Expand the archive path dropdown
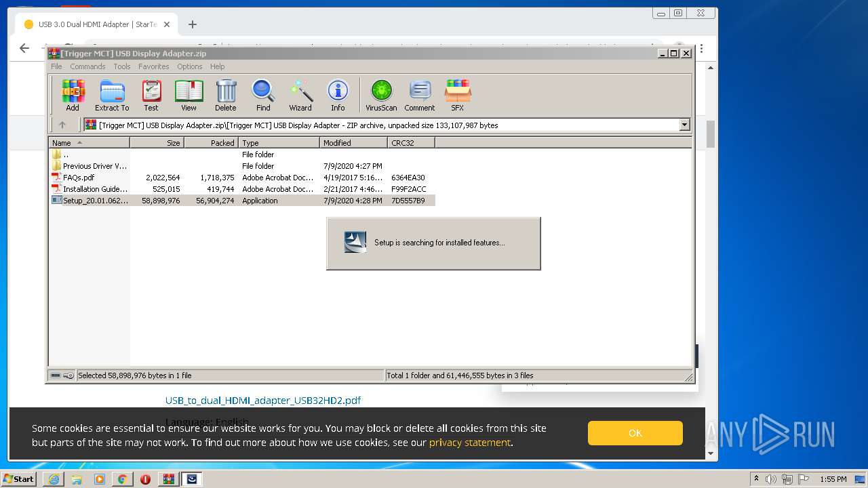This screenshot has width=868, height=488. coord(684,125)
